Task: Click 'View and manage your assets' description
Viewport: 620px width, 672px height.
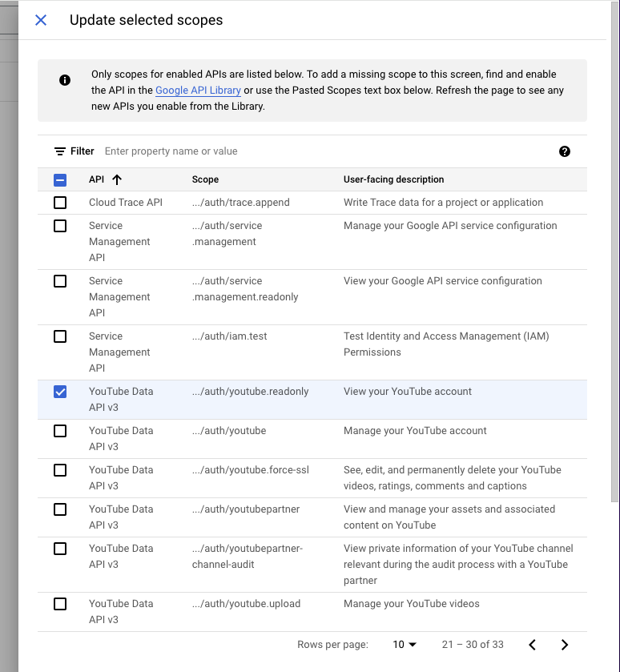Action: [x=449, y=517]
